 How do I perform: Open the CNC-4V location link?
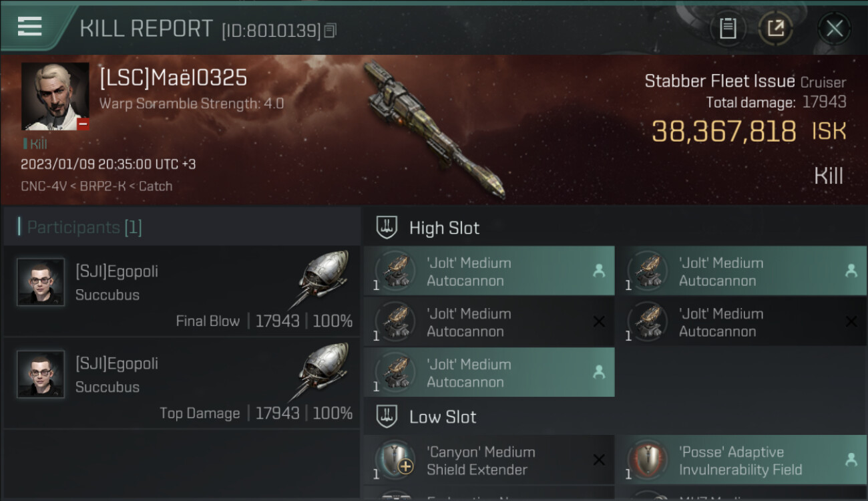click(x=45, y=186)
